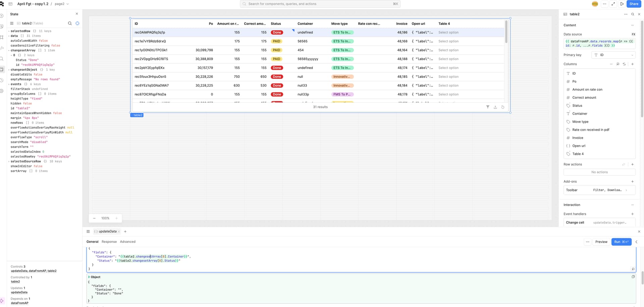Screen dimensions: 644x307
Task: Click the table Refresh icon
Action: coord(503,107)
